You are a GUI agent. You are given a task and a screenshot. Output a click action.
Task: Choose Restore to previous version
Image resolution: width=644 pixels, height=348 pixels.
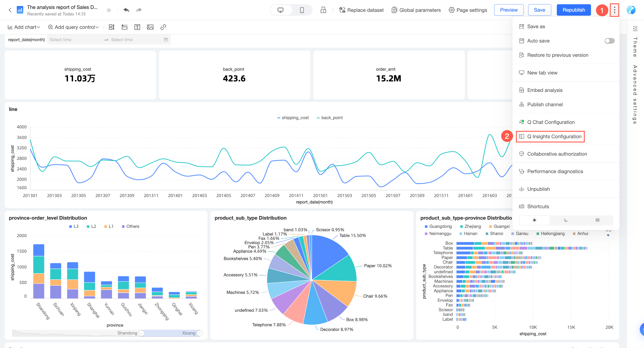pyautogui.click(x=557, y=55)
